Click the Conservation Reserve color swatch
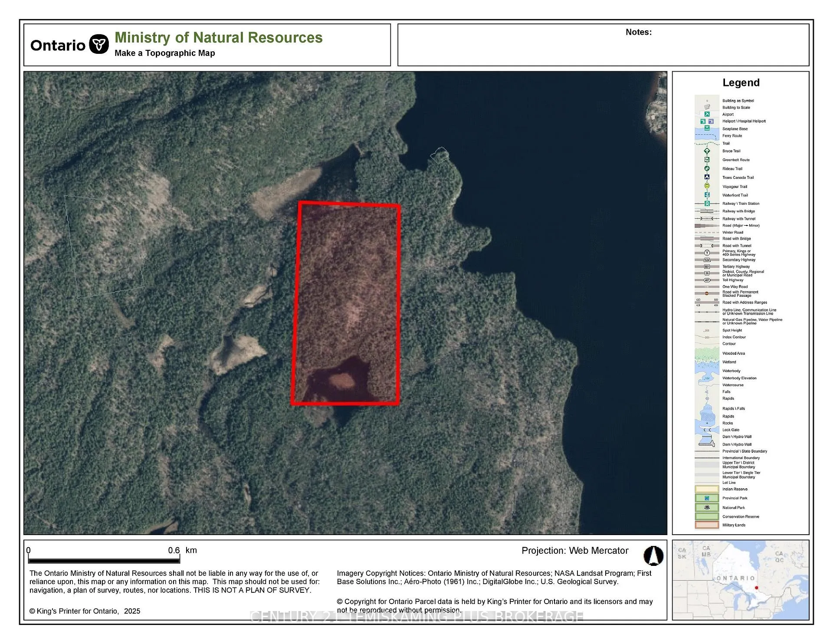The height and width of the screenshot is (644, 833). 707,516
